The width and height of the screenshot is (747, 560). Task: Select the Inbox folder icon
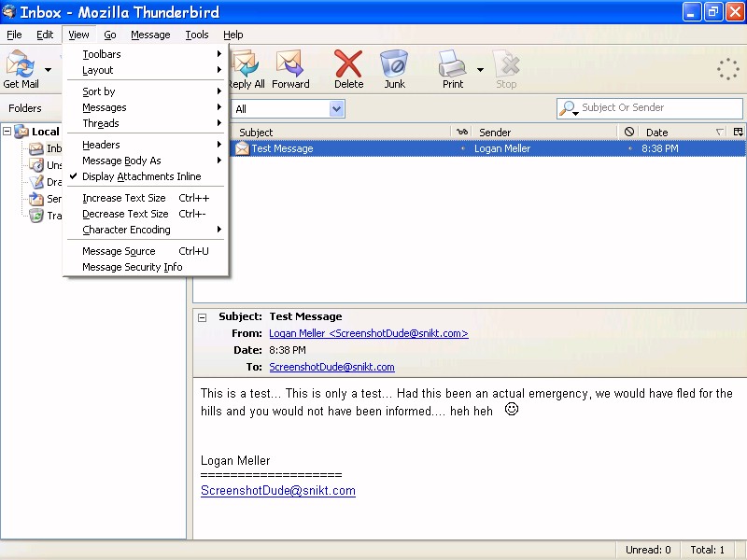click(x=36, y=148)
